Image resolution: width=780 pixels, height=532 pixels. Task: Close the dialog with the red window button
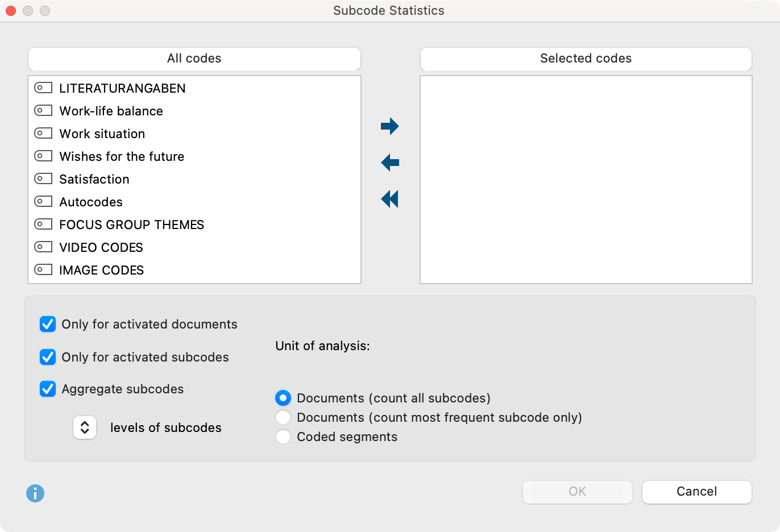tap(11, 11)
